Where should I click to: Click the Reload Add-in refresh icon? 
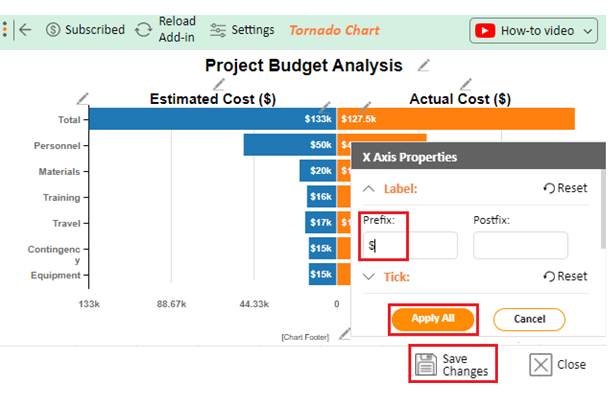(x=143, y=30)
